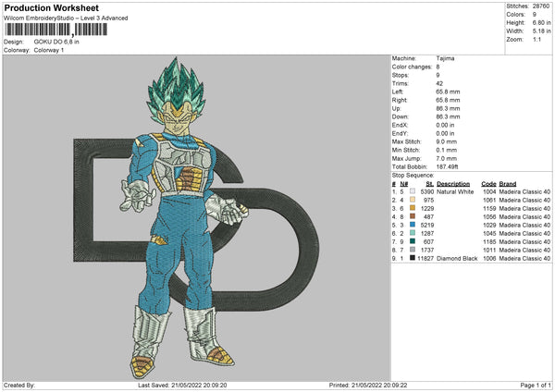Click the St. column header
The image size is (555, 392).
pyautogui.click(x=429, y=183)
